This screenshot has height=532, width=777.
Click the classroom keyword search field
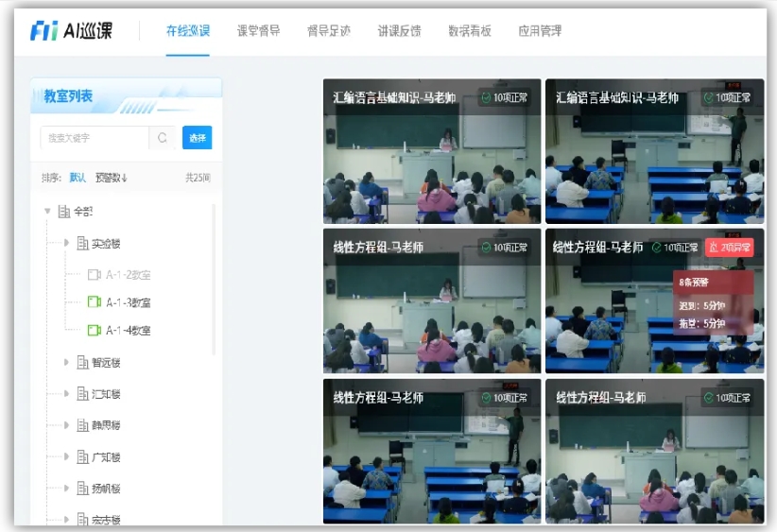point(93,138)
